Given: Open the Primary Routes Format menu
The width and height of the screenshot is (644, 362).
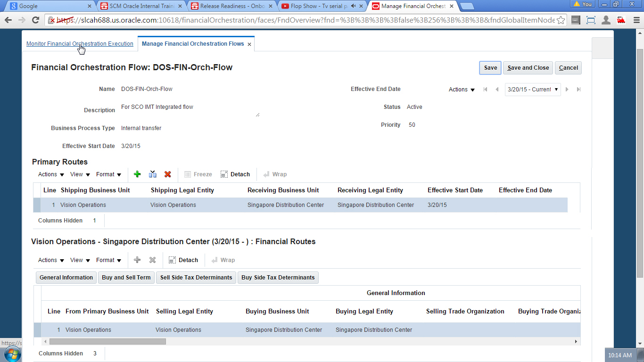Looking at the screenshot, I should 109,174.
